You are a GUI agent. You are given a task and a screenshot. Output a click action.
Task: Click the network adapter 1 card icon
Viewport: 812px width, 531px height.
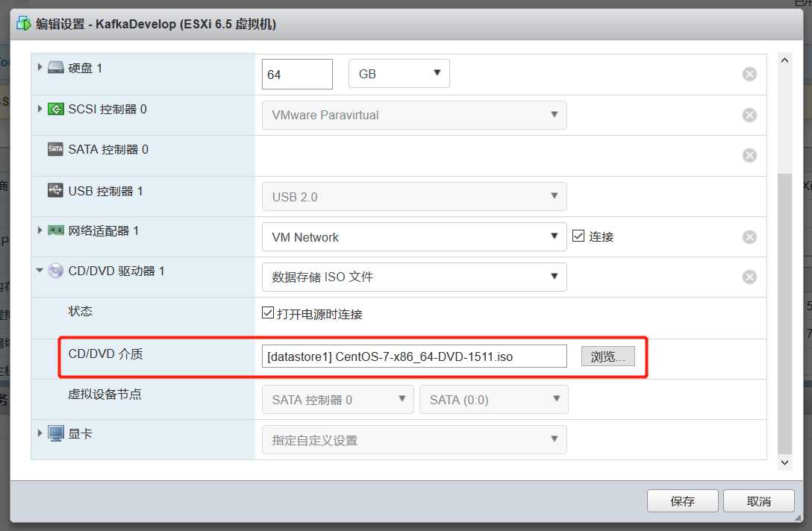[x=56, y=230]
